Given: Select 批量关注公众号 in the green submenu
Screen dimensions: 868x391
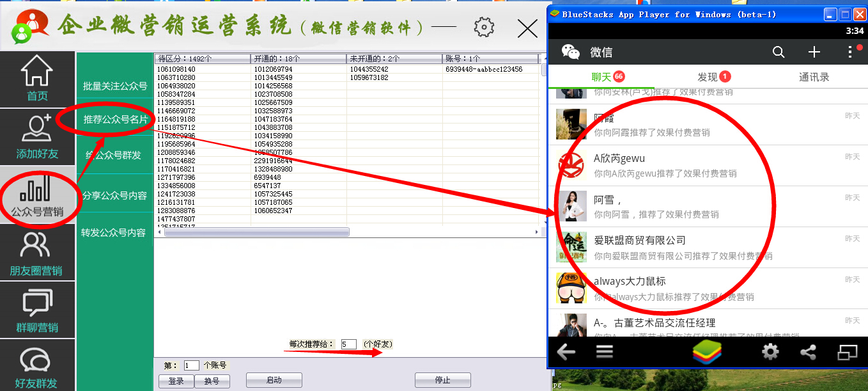Looking at the screenshot, I should click(115, 86).
